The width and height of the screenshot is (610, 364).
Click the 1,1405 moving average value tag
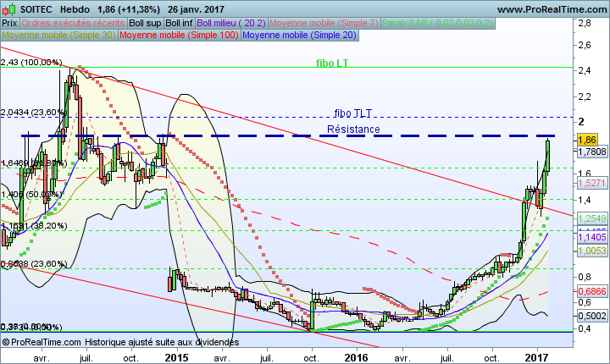(x=592, y=237)
